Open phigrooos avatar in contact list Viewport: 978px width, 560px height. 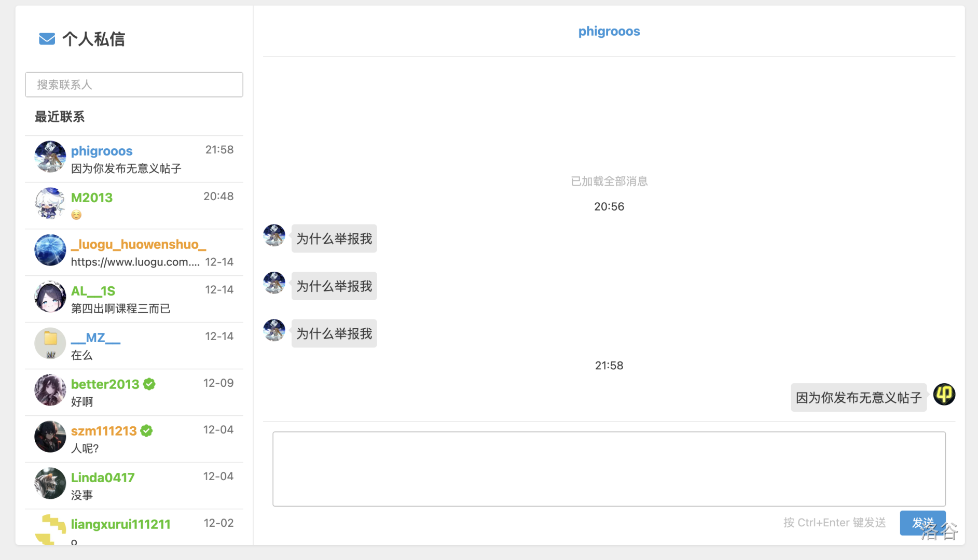[50, 157]
